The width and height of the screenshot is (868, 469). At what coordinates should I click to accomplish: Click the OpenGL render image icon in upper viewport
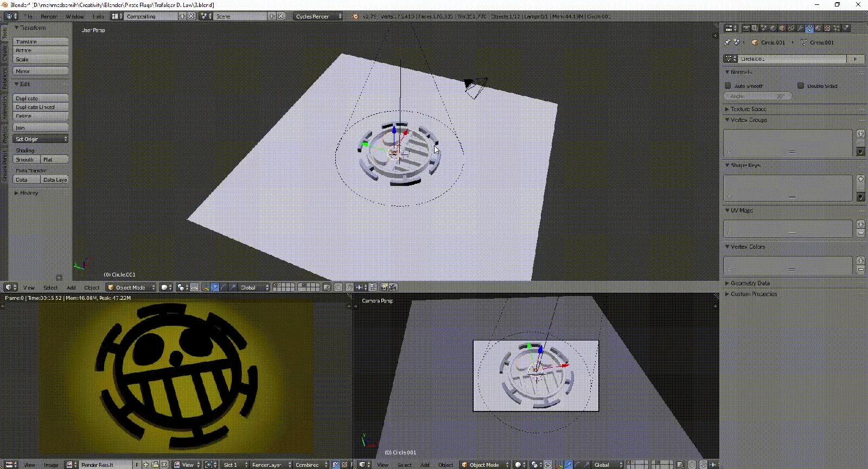pos(384,287)
